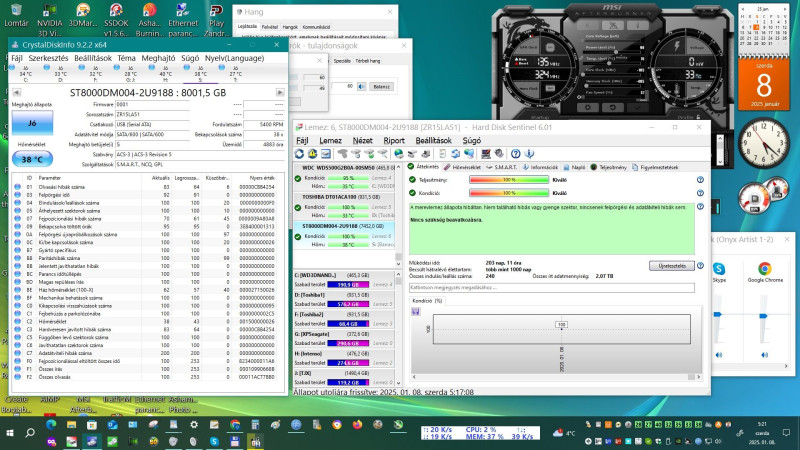This screenshot has width=800, height=450.
Task: Select the D: drive 33 °C in CrystalDiskInfo
Action: pyautogui.click(x=60, y=73)
